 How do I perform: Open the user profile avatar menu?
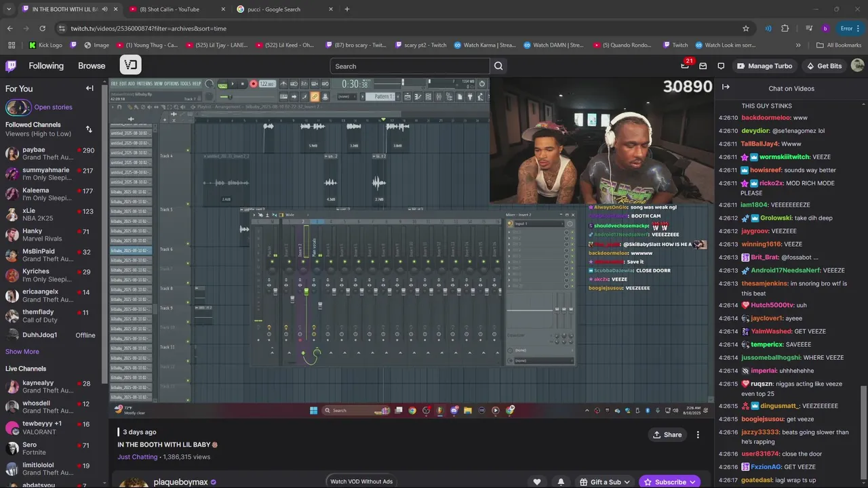tap(857, 66)
